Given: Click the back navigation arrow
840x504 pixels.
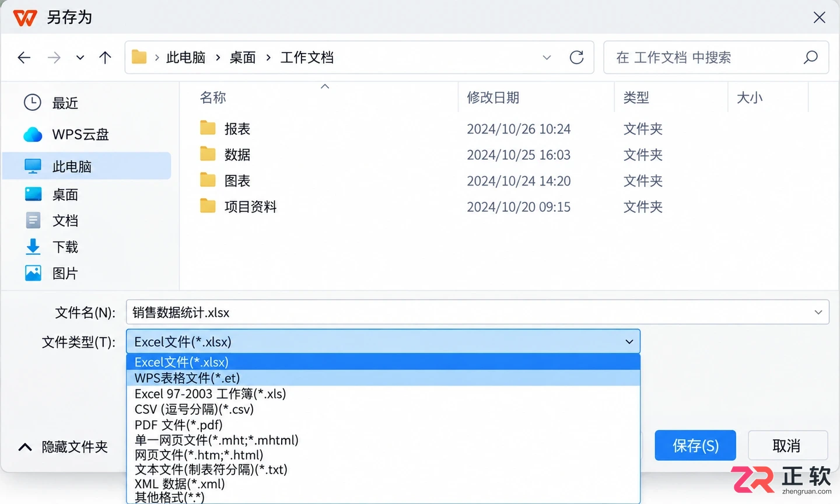Looking at the screenshot, I should [24, 57].
